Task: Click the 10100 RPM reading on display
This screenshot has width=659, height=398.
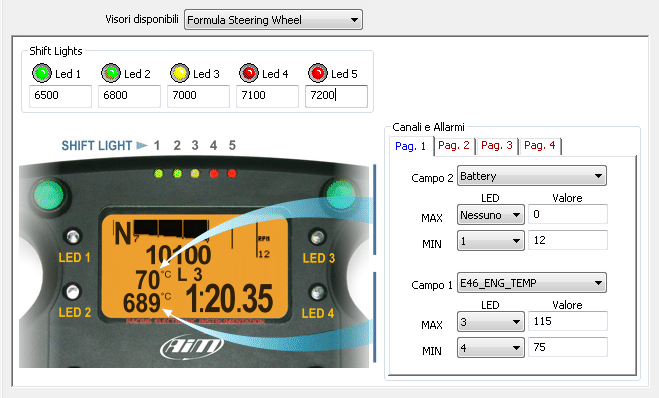Action: (x=179, y=255)
